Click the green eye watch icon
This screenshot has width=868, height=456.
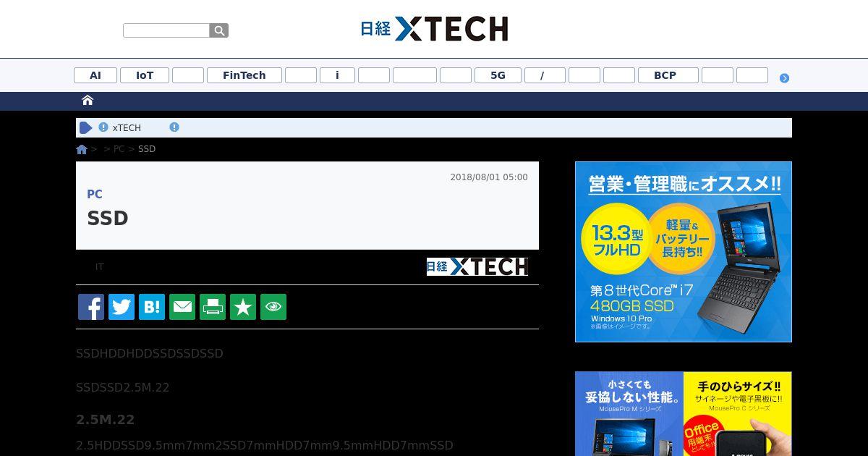tap(273, 307)
